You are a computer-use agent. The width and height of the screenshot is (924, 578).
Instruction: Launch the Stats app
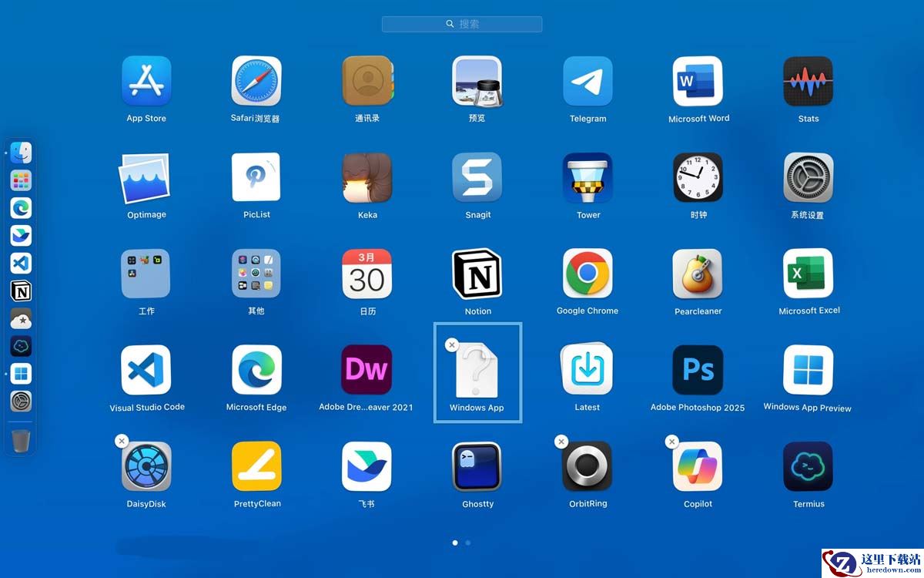coord(808,81)
